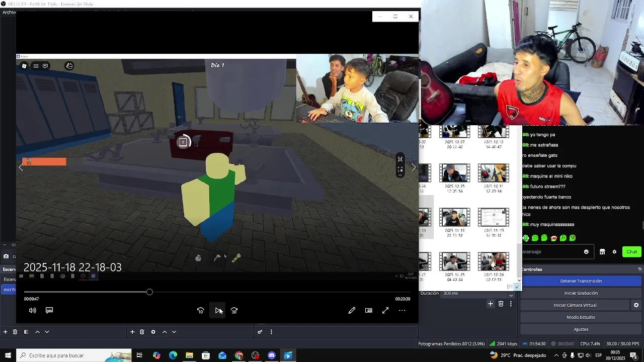Open Discord from the taskbar

point(272,355)
